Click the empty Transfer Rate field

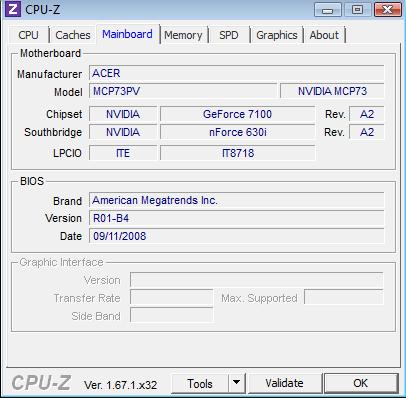pyautogui.click(x=171, y=297)
